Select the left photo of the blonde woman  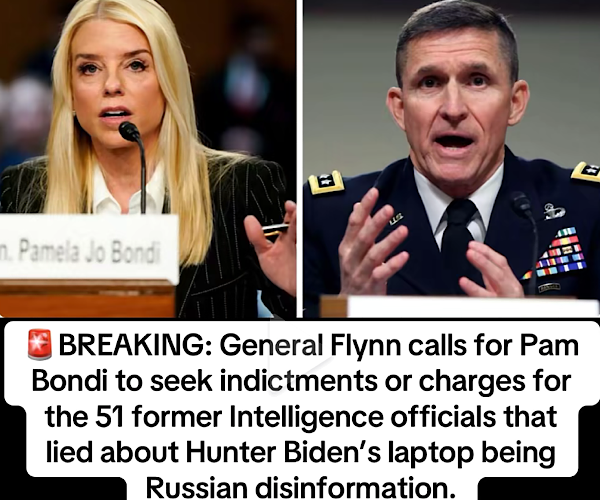pos(148,158)
